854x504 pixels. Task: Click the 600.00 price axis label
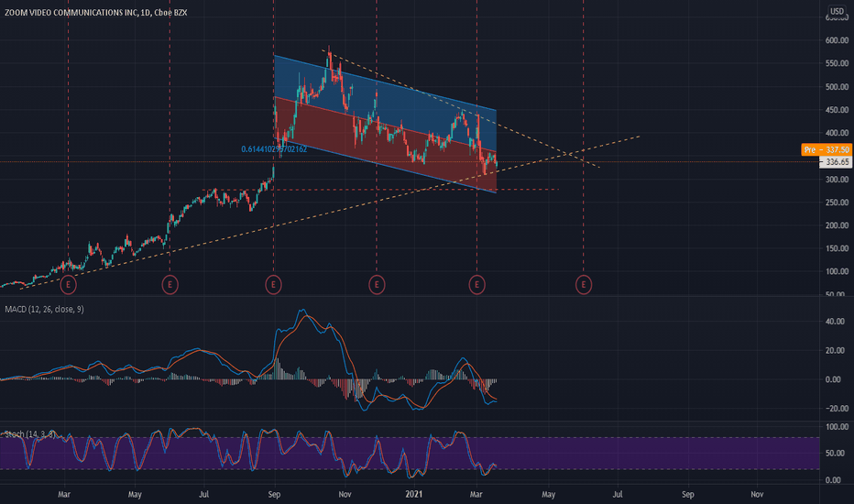837,40
